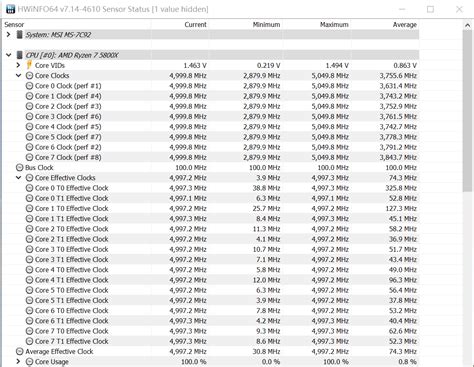Click the HWiNFO64 app icon in title bar
Viewport: 474px width, 367px height.
coord(10,9)
